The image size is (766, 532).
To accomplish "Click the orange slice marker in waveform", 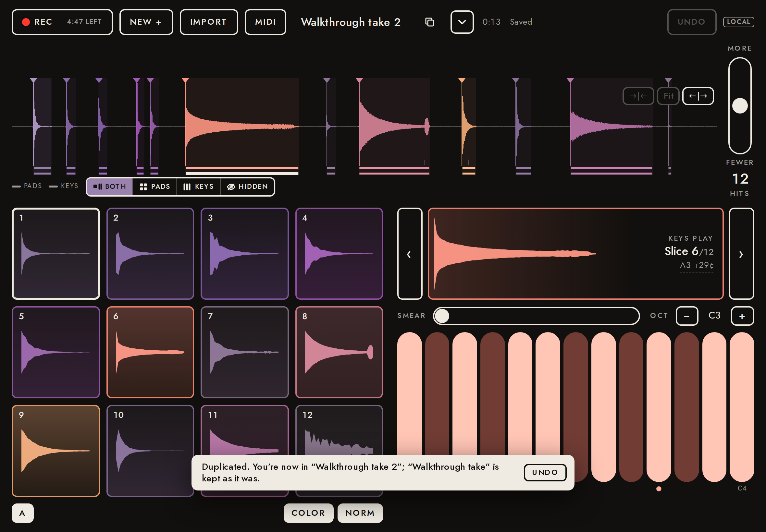I will (462, 80).
